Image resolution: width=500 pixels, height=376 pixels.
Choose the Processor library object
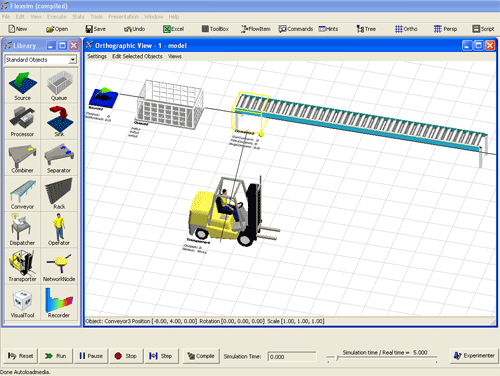click(x=22, y=121)
